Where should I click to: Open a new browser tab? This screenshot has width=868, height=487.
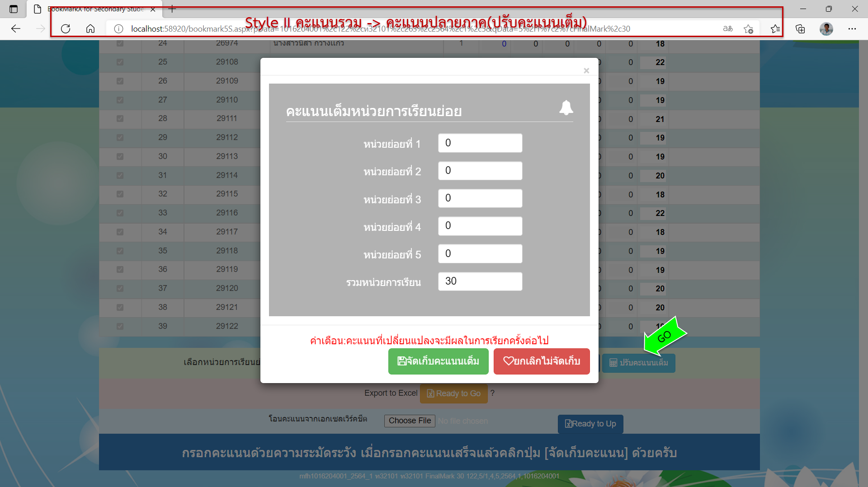(172, 9)
